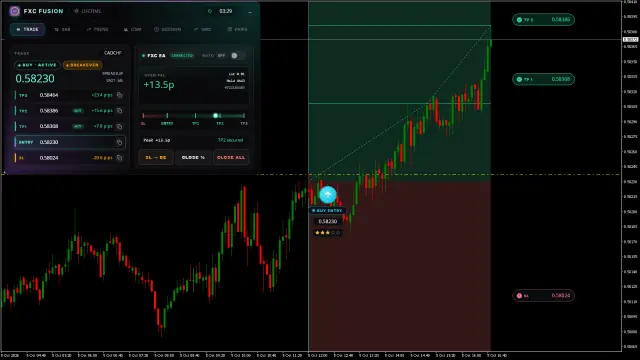Click the Buy Entry label on chart

click(327, 211)
